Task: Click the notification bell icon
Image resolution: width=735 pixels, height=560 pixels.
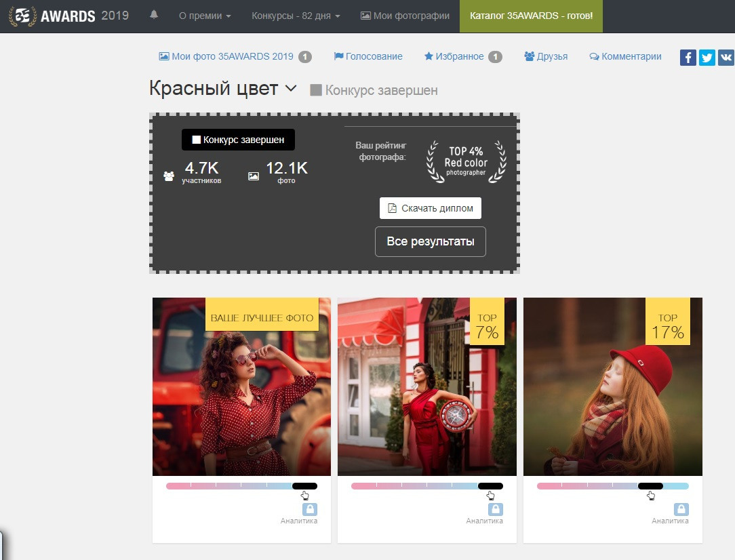Action: tap(154, 15)
